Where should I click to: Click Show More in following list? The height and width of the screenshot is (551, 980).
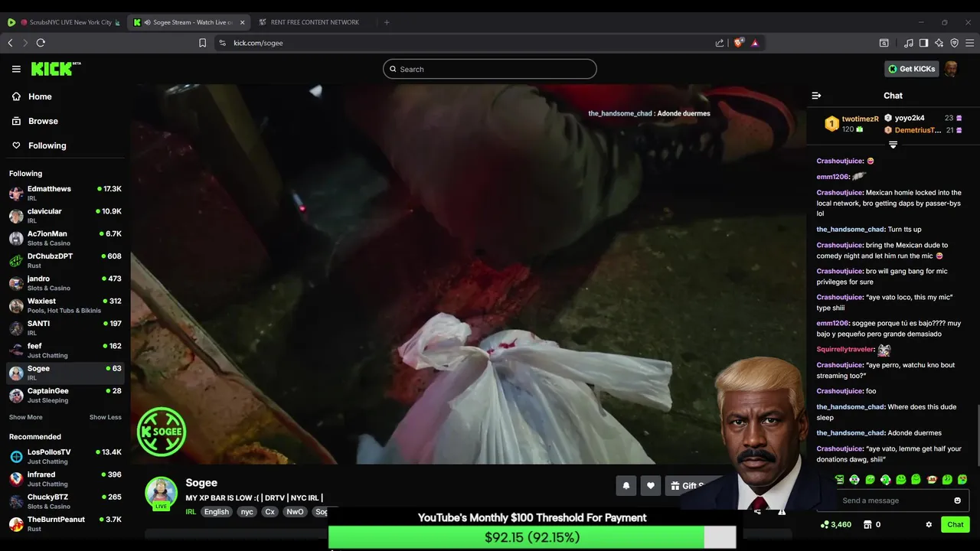(25, 417)
